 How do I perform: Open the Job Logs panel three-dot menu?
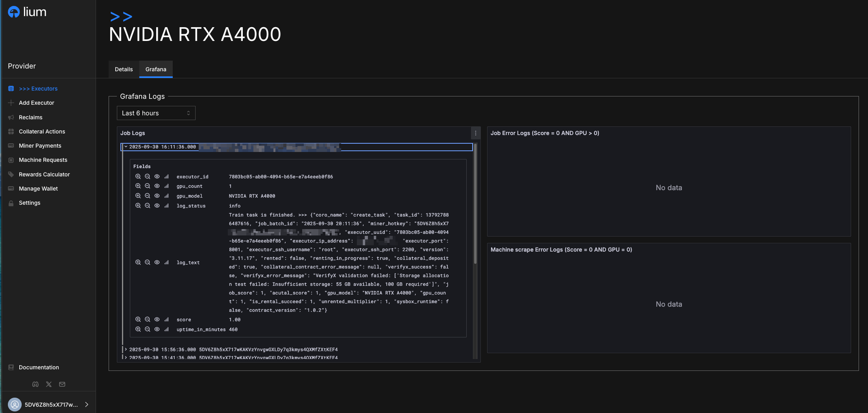[x=475, y=133]
